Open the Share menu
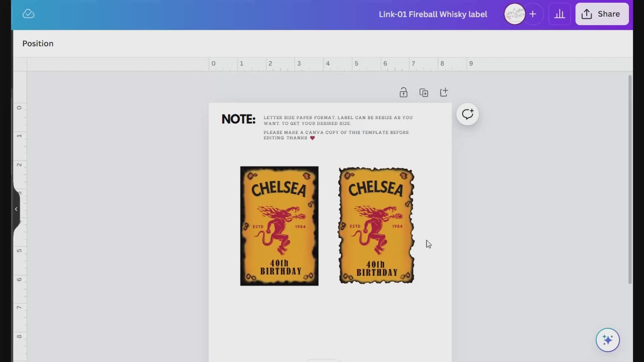The image size is (644, 362). coord(602,14)
